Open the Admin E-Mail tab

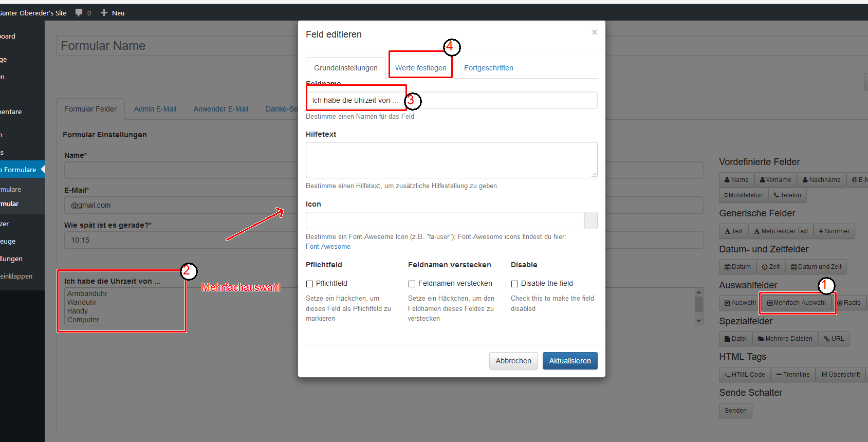[x=155, y=109]
